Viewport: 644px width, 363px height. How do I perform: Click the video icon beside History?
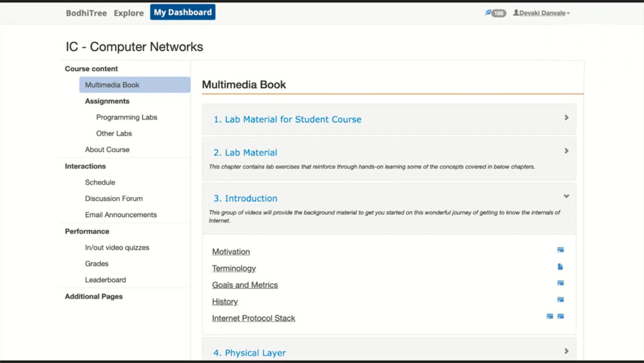pos(560,300)
